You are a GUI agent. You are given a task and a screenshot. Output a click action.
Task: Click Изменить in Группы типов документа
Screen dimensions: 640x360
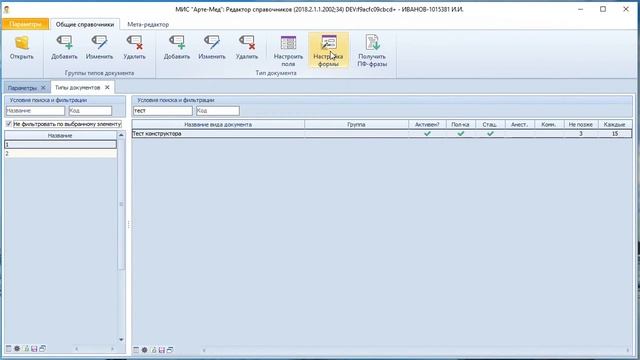tap(99, 47)
